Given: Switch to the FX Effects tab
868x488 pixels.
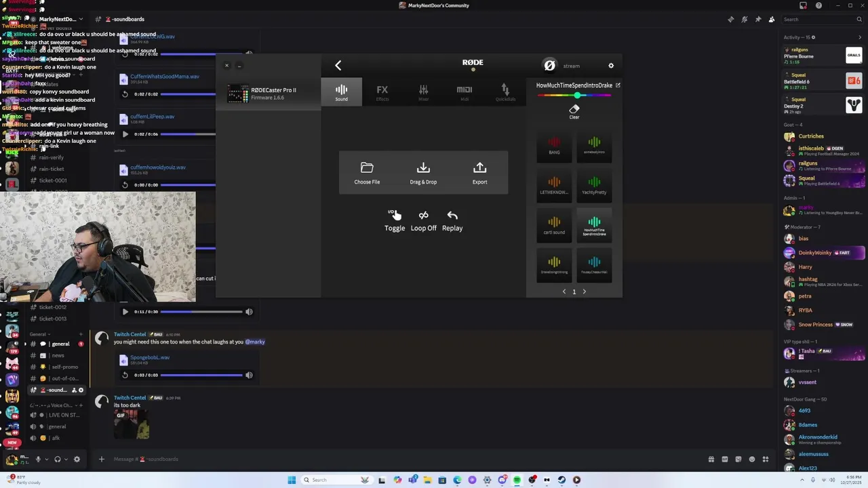Looking at the screenshot, I should click(x=382, y=92).
